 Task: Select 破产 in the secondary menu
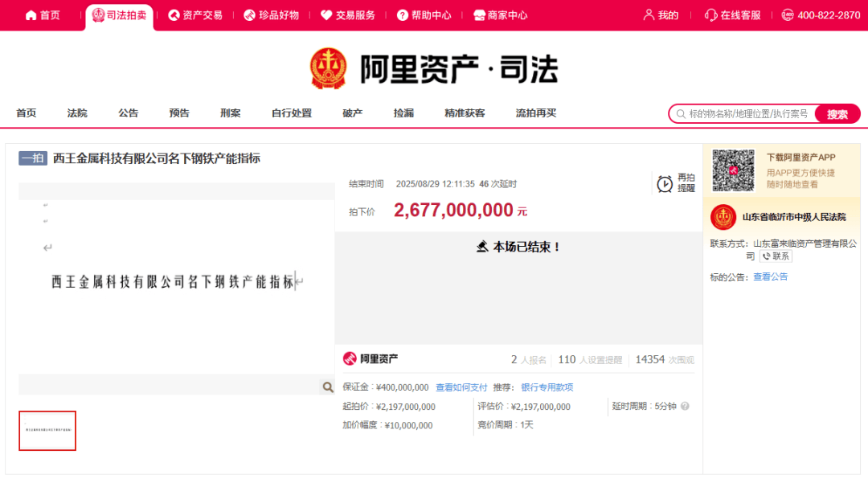pyautogui.click(x=351, y=113)
